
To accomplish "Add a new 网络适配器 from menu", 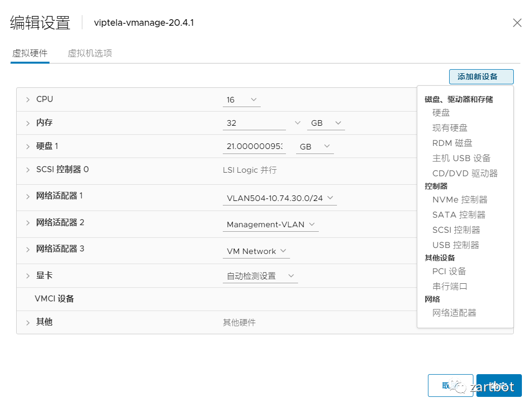I will pos(454,313).
